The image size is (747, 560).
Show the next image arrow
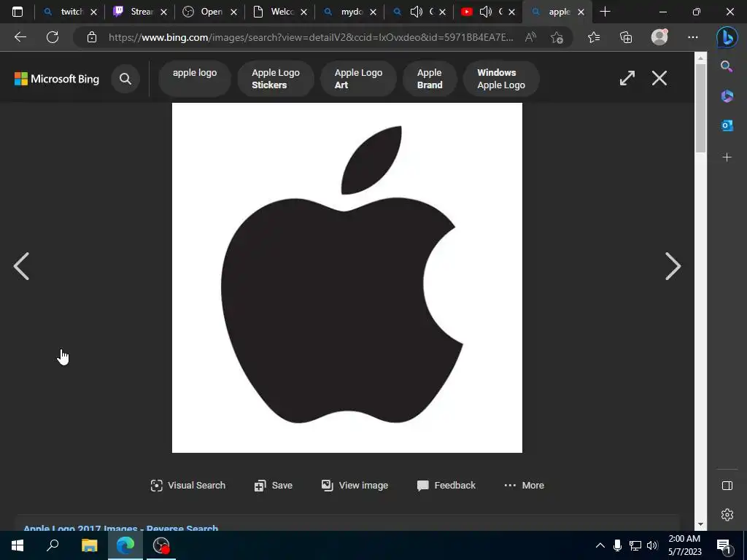coord(673,266)
